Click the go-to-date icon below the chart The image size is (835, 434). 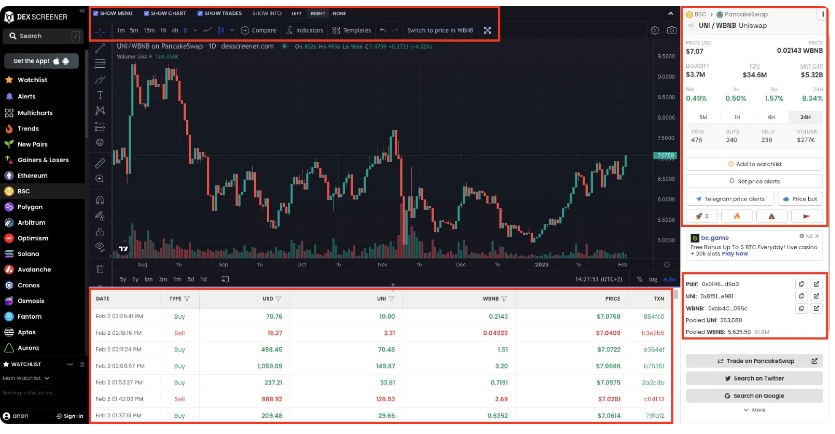tap(225, 279)
